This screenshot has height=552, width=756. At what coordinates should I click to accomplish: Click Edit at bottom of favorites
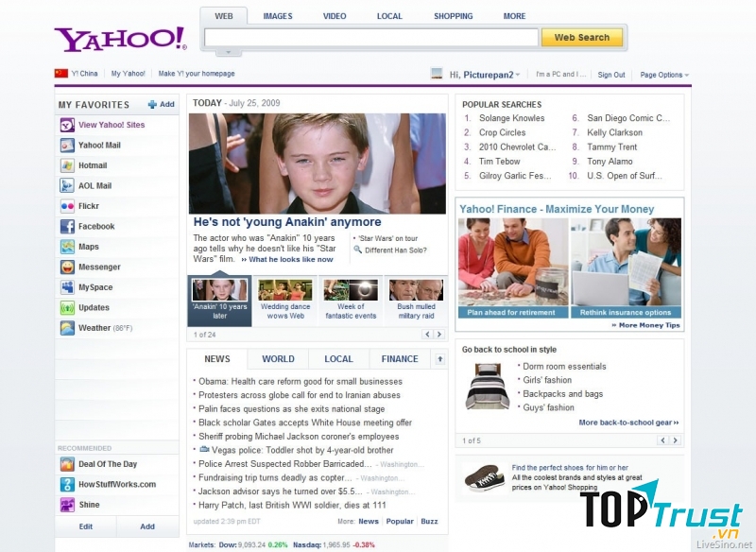pyautogui.click(x=86, y=526)
